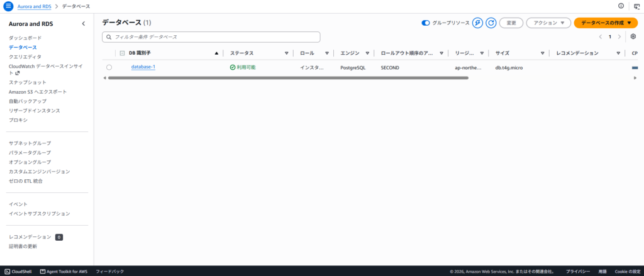The image size is (644, 276).
Task: Collapse the DB 識別子 group checkbox
Action: [122, 53]
